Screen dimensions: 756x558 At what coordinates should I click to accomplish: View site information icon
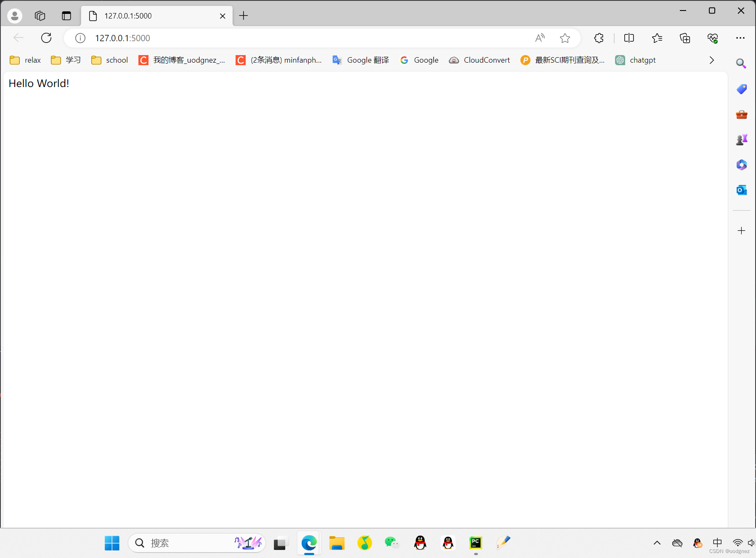click(80, 38)
